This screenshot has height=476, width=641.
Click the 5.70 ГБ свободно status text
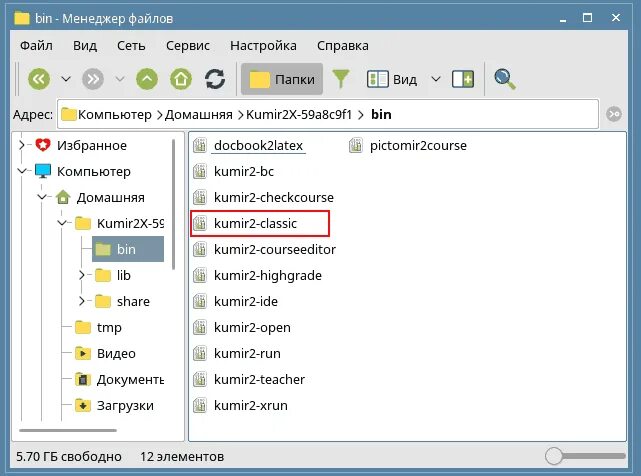click(69, 456)
